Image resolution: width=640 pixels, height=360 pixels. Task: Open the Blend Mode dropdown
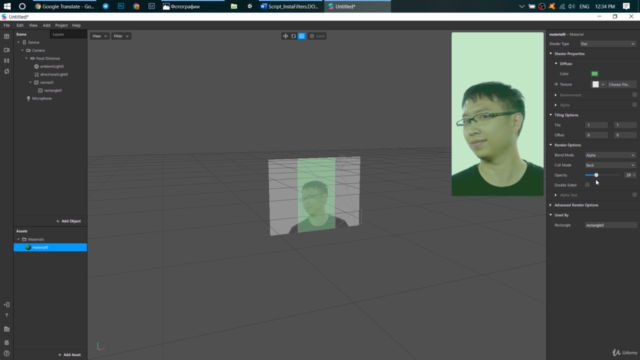[610, 155]
